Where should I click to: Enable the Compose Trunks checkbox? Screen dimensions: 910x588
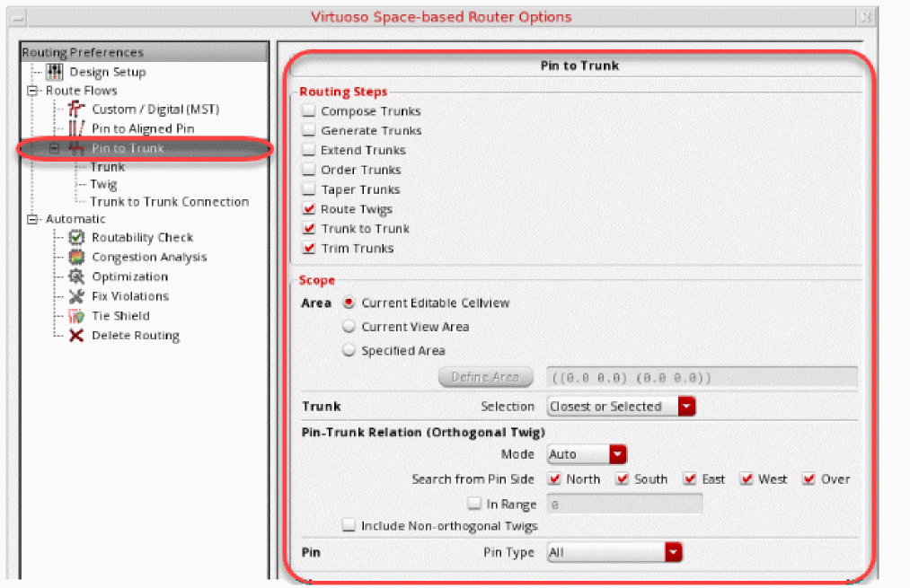(x=309, y=110)
